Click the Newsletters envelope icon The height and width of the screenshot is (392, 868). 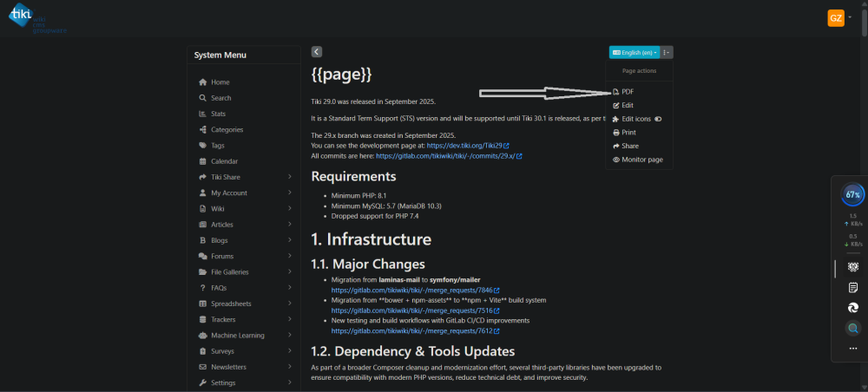[x=202, y=367]
